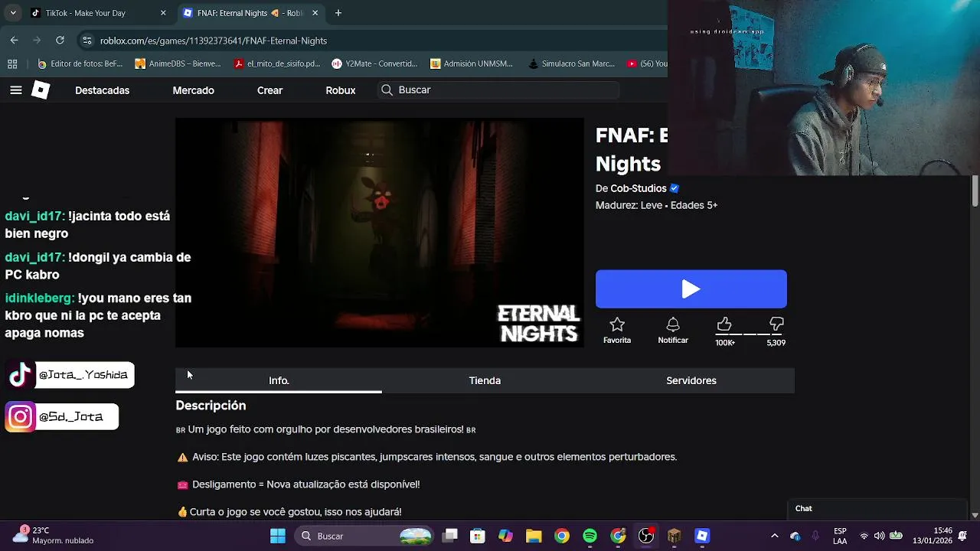980x551 pixels.
Task: Open Roblox app from taskbar
Action: coord(702,536)
